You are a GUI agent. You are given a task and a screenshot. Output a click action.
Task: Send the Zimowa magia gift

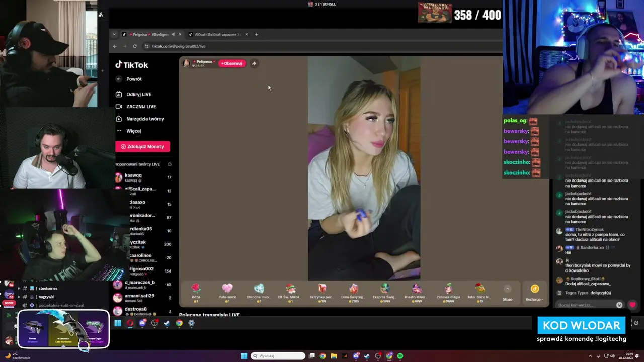448,292
